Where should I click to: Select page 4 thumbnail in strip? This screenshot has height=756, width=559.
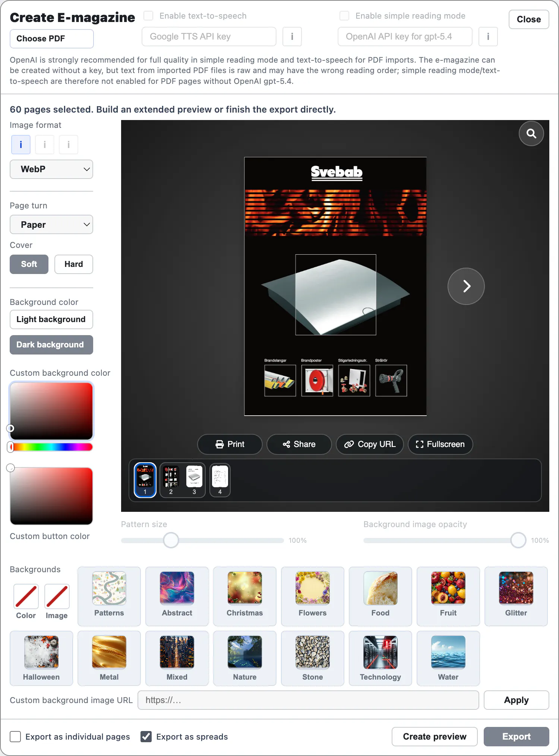click(x=220, y=480)
